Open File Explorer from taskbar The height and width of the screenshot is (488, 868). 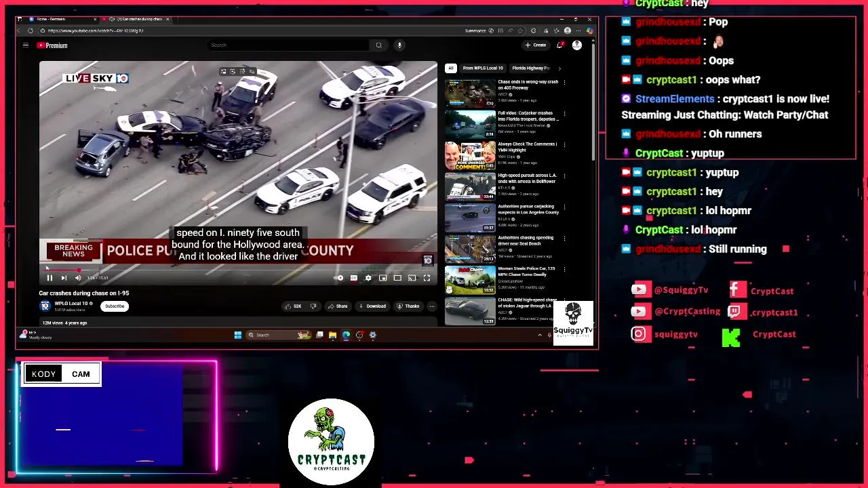[332, 335]
